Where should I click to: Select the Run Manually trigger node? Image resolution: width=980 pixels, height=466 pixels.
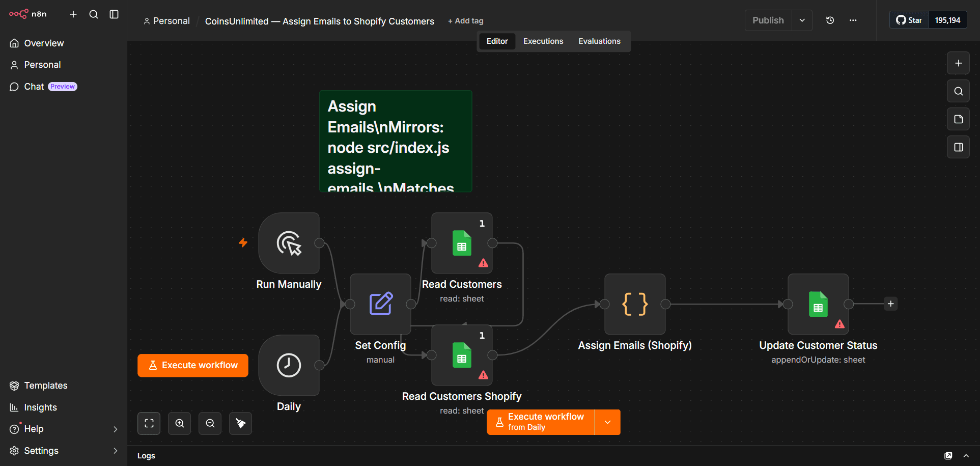point(289,243)
